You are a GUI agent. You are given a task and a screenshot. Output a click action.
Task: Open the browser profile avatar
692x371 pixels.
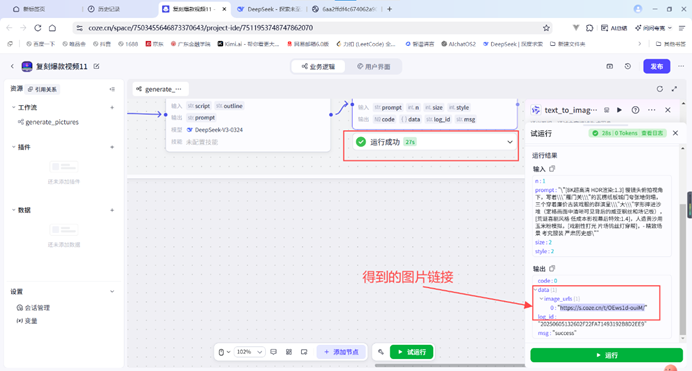637,9
